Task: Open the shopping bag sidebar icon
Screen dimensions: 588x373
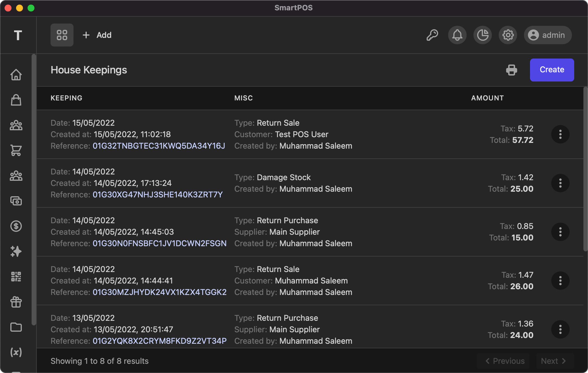Action: [16, 100]
